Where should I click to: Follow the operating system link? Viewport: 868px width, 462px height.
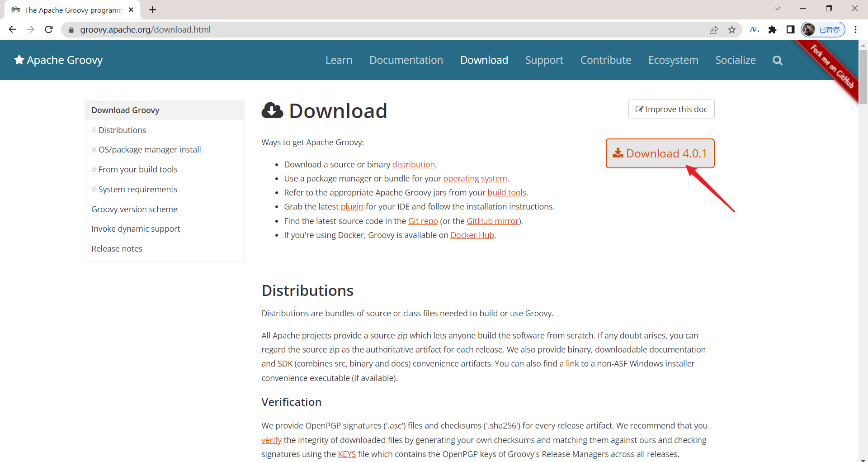pos(475,179)
